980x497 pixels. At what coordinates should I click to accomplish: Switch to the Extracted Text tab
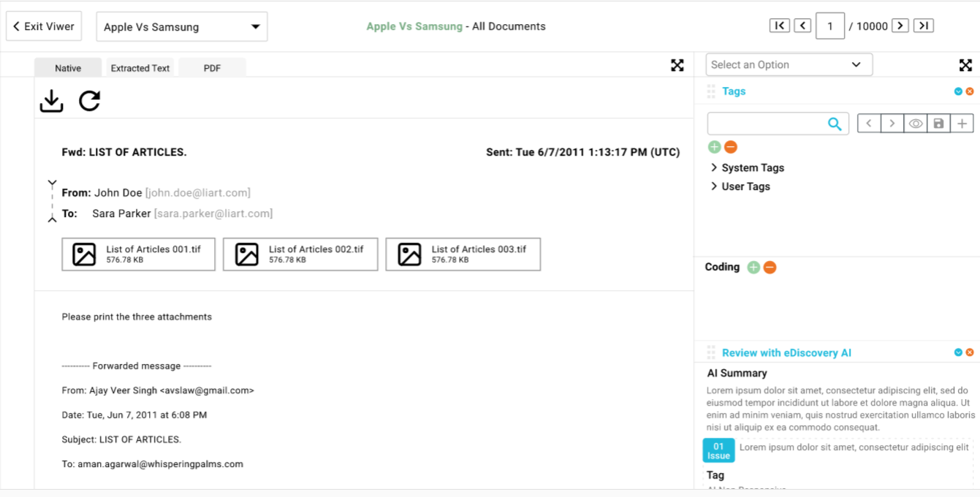pyautogui.click(x=140, y=68)
